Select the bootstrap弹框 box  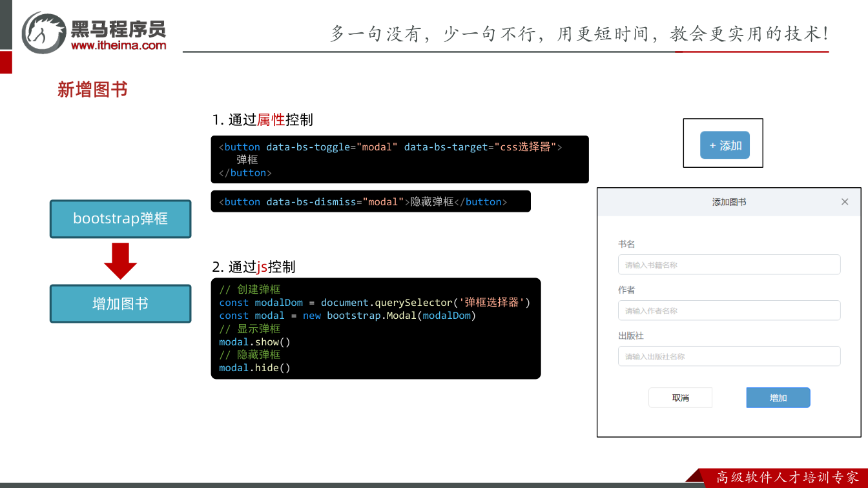(x=121, y=219)
